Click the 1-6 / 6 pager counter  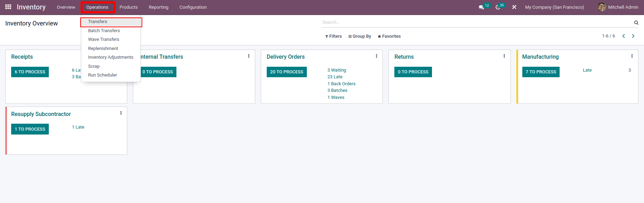coord(608,36)
